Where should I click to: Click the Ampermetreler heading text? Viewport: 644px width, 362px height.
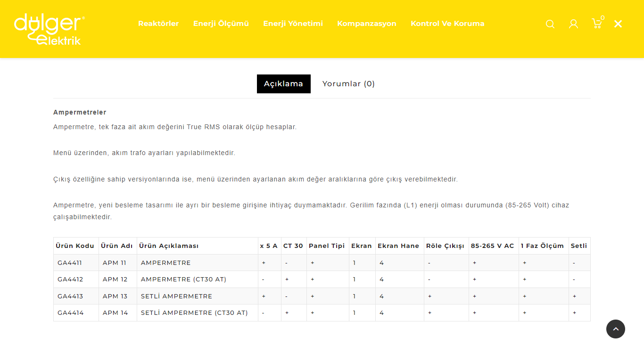click(x=80, y=113)
